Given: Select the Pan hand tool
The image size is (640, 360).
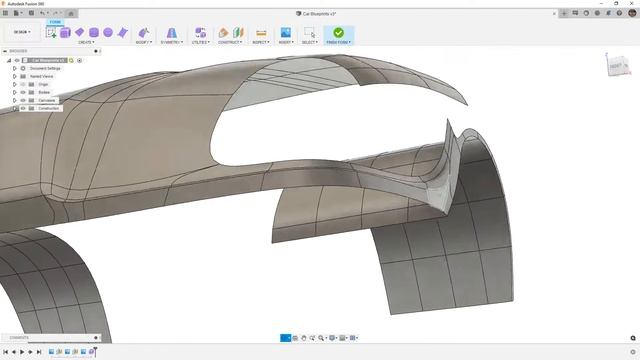Looking at the screenshot, I should pyautogui.click(x=304, y=338).
